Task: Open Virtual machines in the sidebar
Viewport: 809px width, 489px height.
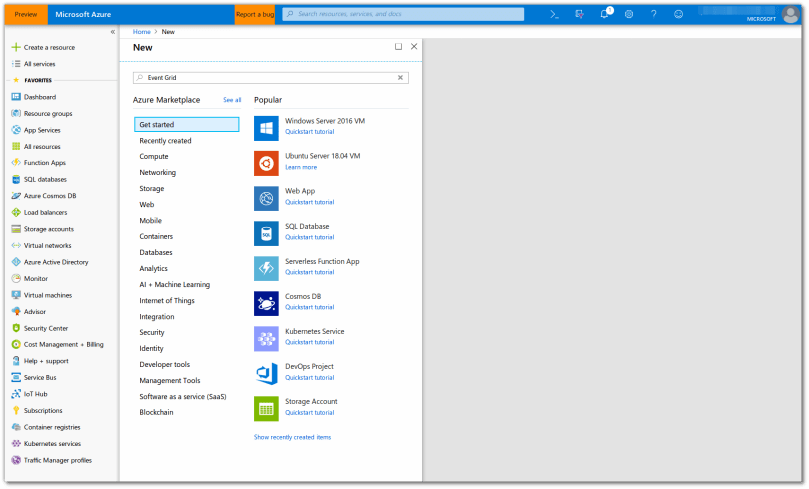Action: (47, 295)
